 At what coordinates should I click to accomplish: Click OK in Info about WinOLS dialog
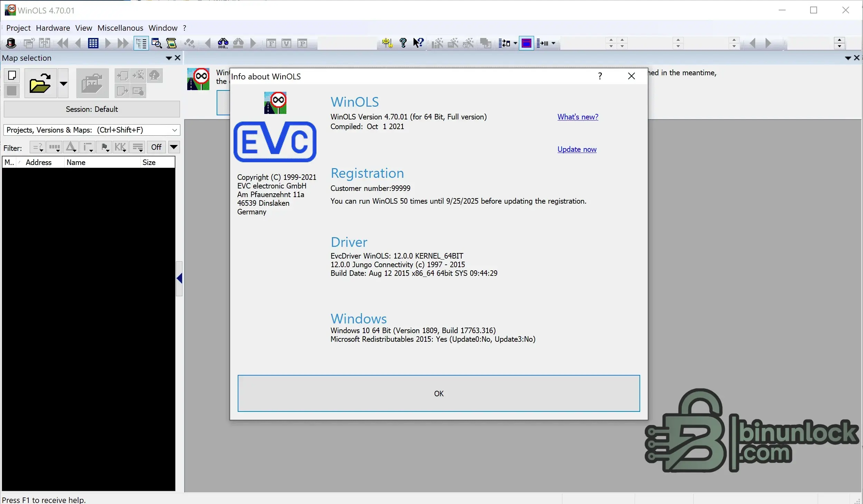439,394
